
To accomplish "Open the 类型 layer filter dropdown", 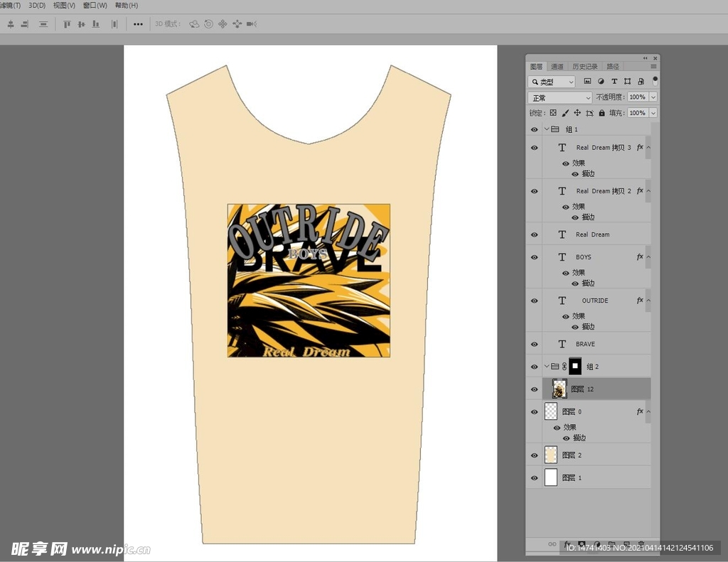I will [x=552, y=82].
